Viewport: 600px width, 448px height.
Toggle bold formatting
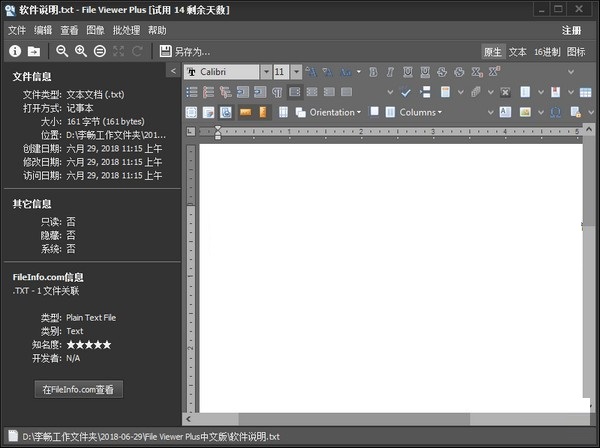point(373,72)
